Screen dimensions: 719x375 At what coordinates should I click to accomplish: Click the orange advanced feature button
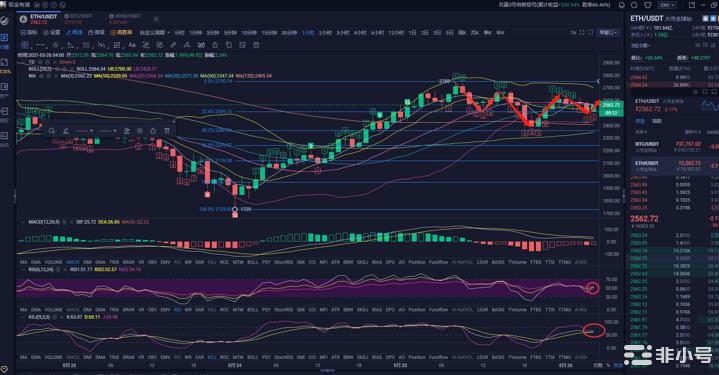pyautogui.click(x=122, y=33)
